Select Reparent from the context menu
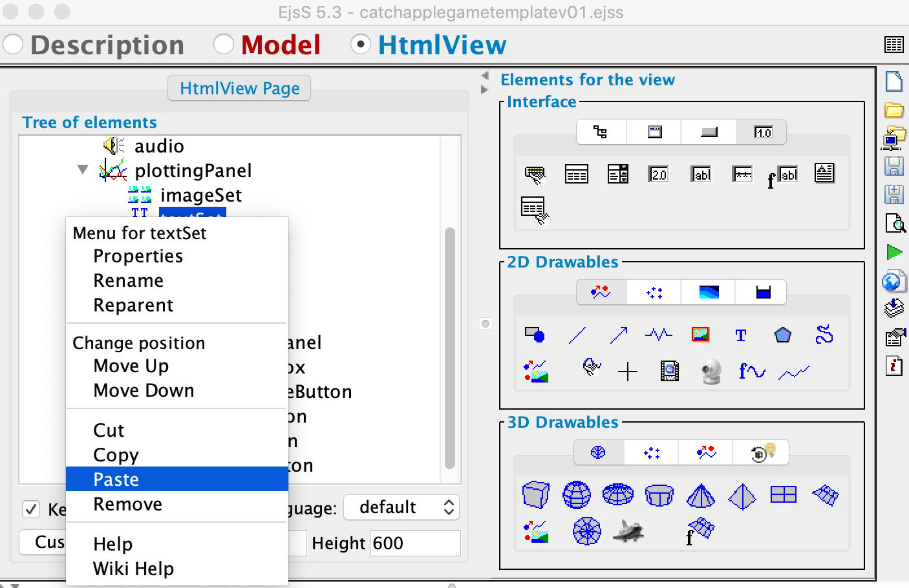 134,306
